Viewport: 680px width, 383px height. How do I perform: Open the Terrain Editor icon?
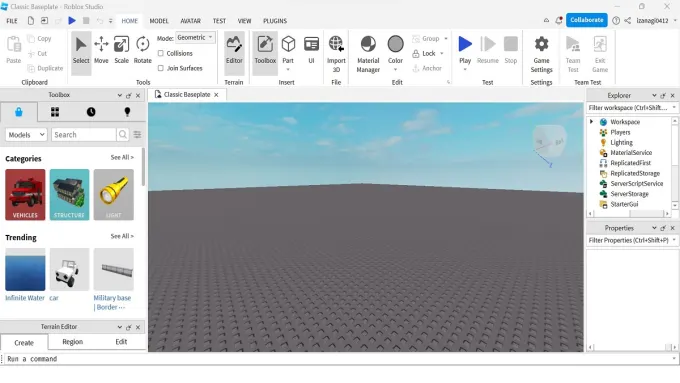(x=234, y=50)
